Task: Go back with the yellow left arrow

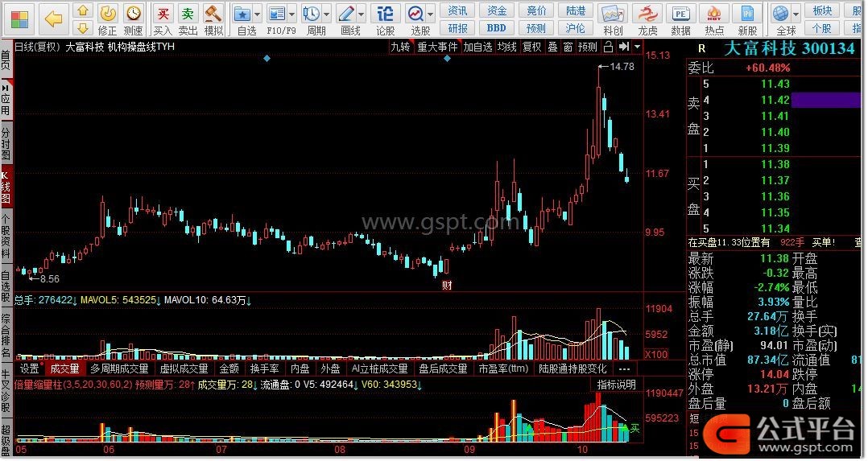Action: pos(54,19)
